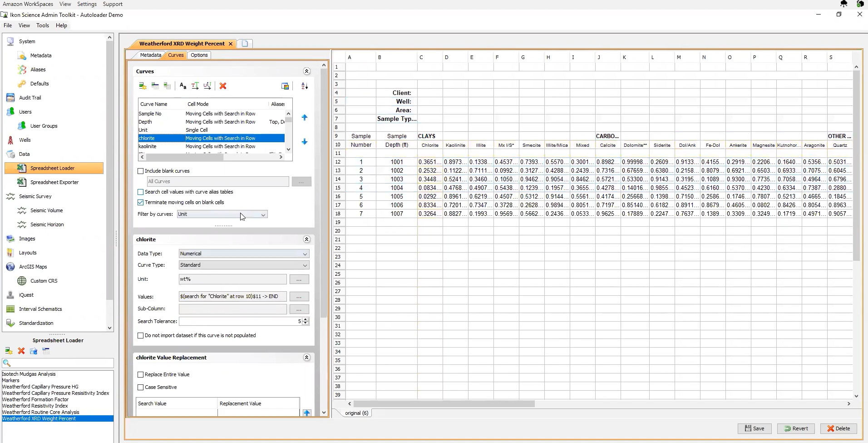Enable Search cell values with curve alias tables

click(141, 192)
